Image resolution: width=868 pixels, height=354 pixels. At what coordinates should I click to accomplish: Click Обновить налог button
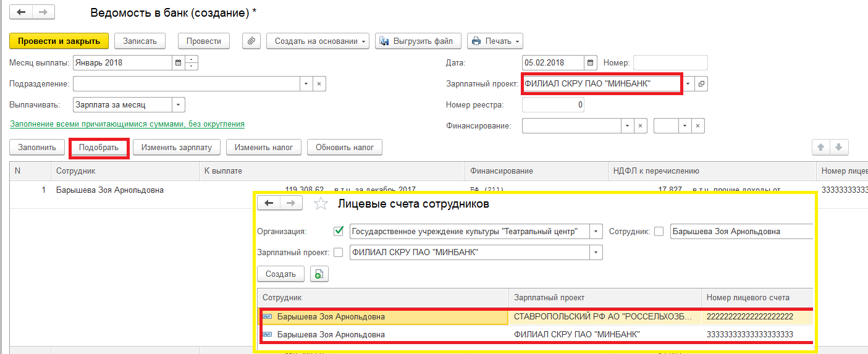click(345, 147)
